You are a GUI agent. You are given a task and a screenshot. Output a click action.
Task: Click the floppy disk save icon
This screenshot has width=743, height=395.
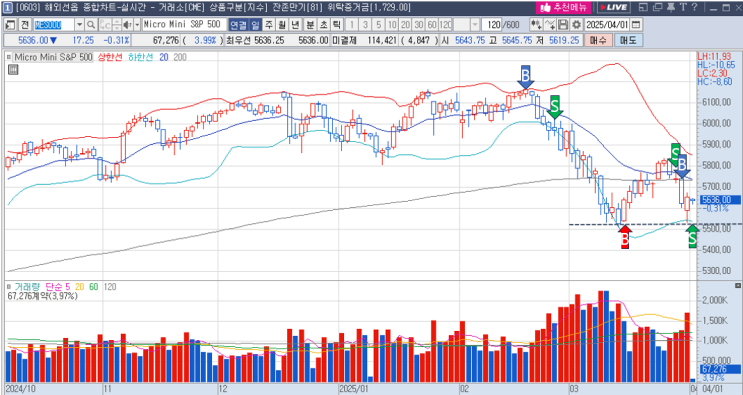click(563, 25)
